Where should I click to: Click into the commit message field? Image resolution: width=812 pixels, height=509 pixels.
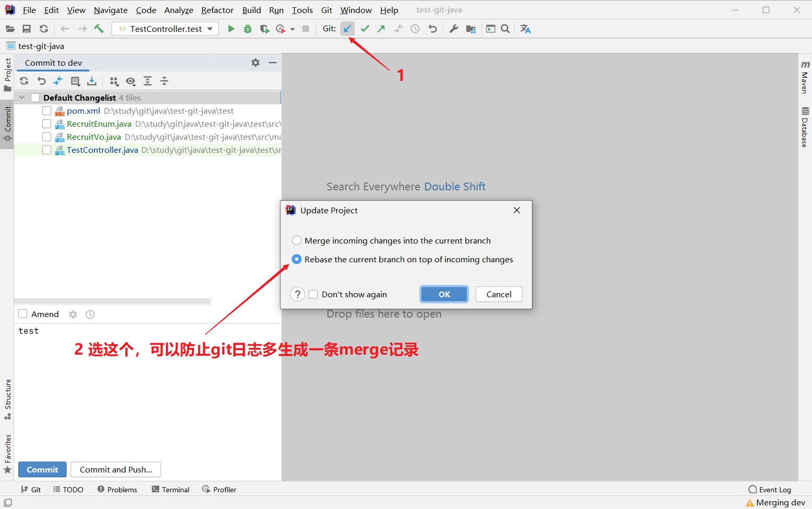point(148,391)
